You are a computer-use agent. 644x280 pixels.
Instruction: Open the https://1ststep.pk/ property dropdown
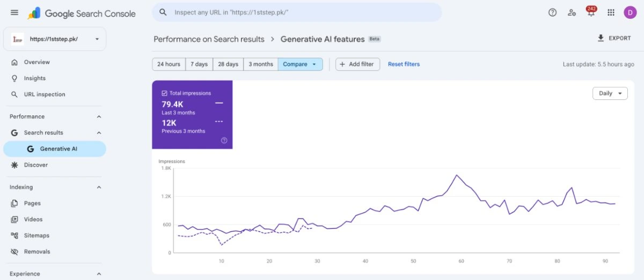point(55,39)
